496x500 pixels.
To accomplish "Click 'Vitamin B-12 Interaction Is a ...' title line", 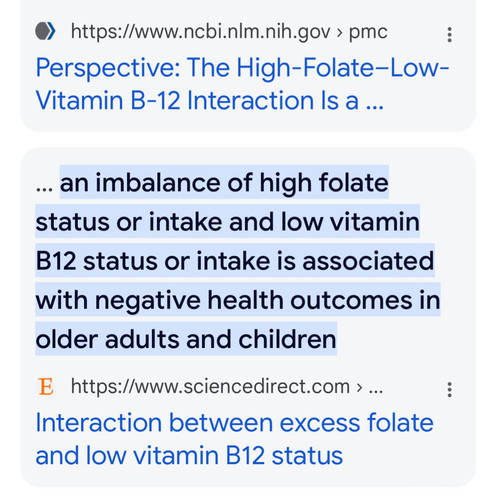I will (210, 100).
